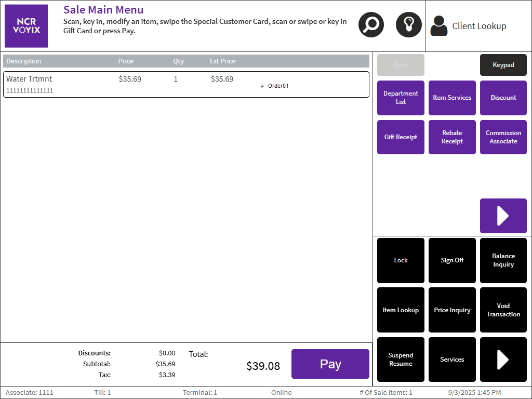Apply a Discount
This screenshot has width=532, height=399.
503,98
